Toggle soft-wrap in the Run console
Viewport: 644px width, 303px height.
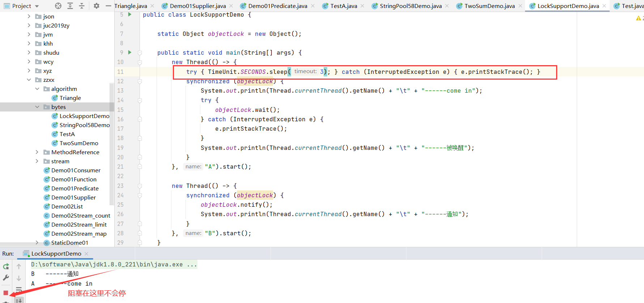point(19,290)
